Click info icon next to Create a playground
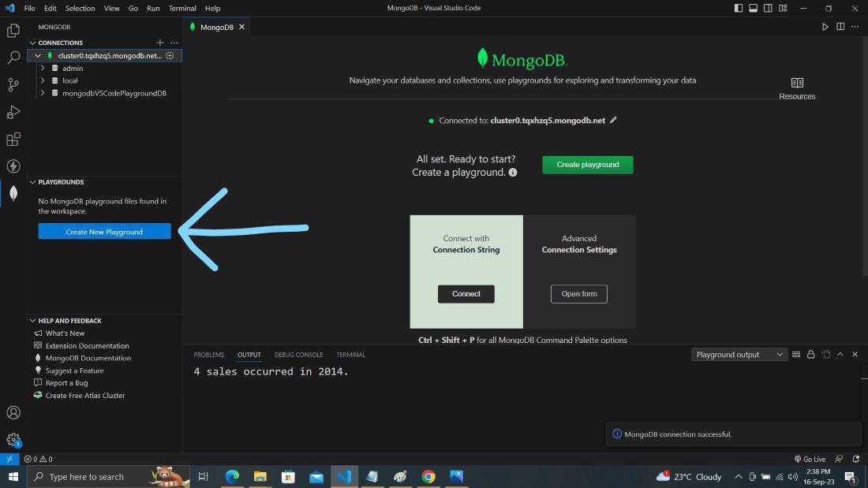This screenshot has height=488, width=868. tap(513, 173)
